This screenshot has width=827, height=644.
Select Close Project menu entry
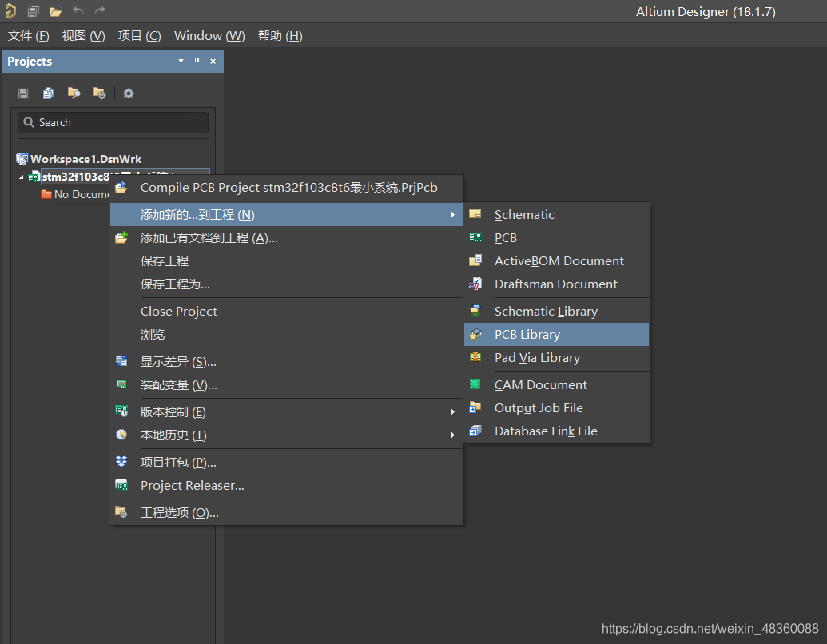pyautogui.click(x=286, y=311)
